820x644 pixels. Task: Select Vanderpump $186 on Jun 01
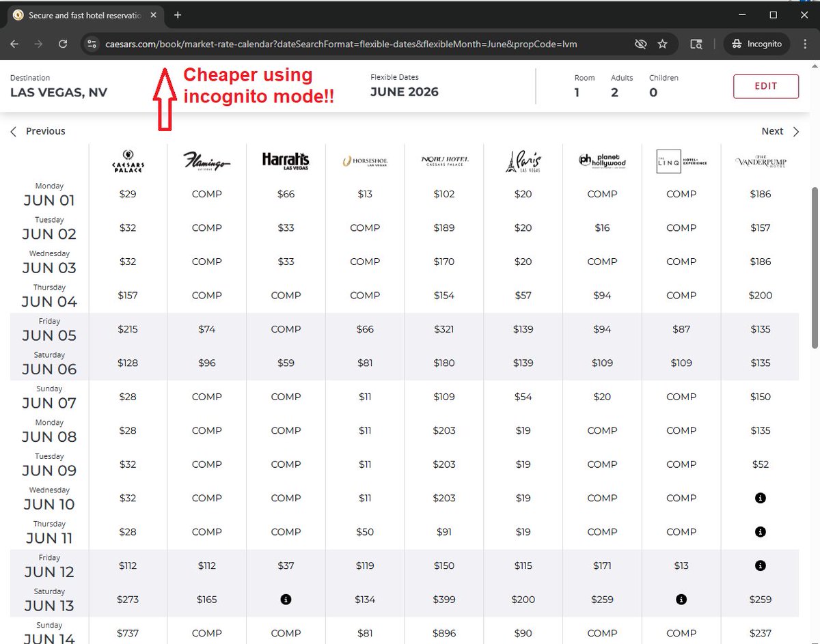pyautogui.click(x=760, y=194)
